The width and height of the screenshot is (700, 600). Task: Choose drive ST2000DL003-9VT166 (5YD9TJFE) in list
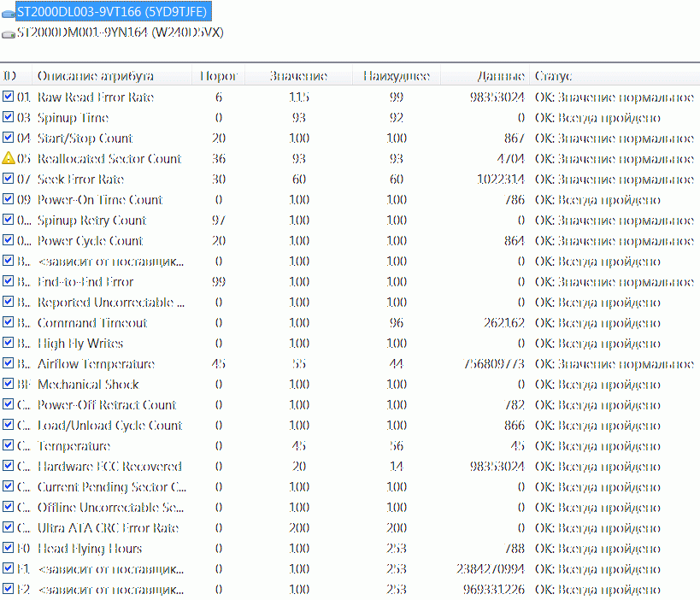click(112, 12)
